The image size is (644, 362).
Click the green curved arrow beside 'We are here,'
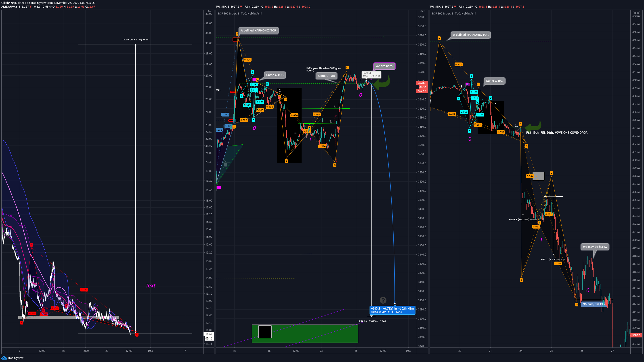[382, 83]
